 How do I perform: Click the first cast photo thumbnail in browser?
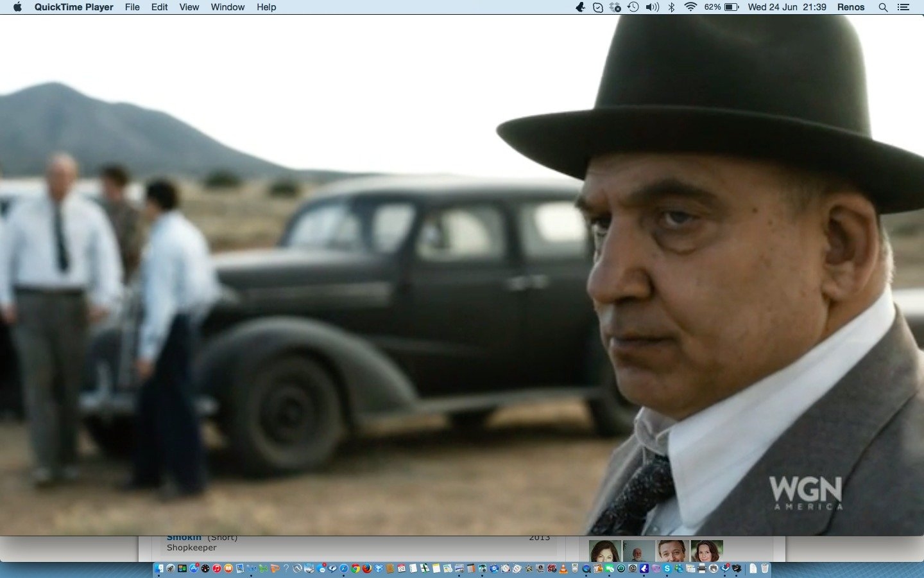click(605, 550)
